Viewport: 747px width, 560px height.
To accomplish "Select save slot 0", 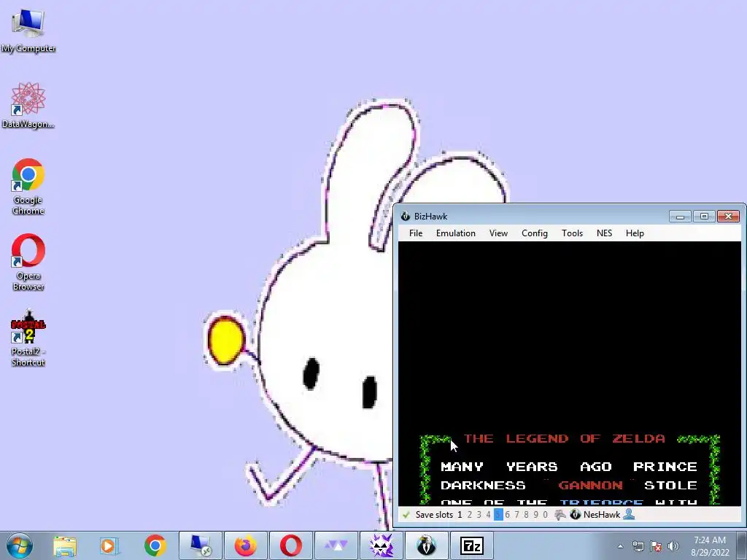I will point(546,515).
